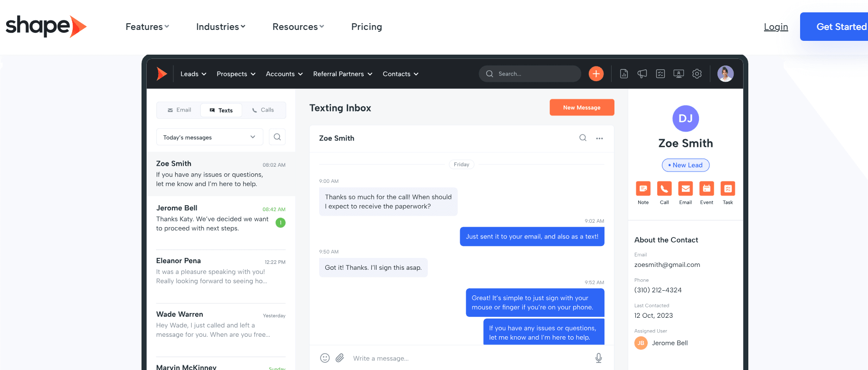This screenshot has height=370, width=868.
Task: Click the Friday date separator
Action: point(462,164)
